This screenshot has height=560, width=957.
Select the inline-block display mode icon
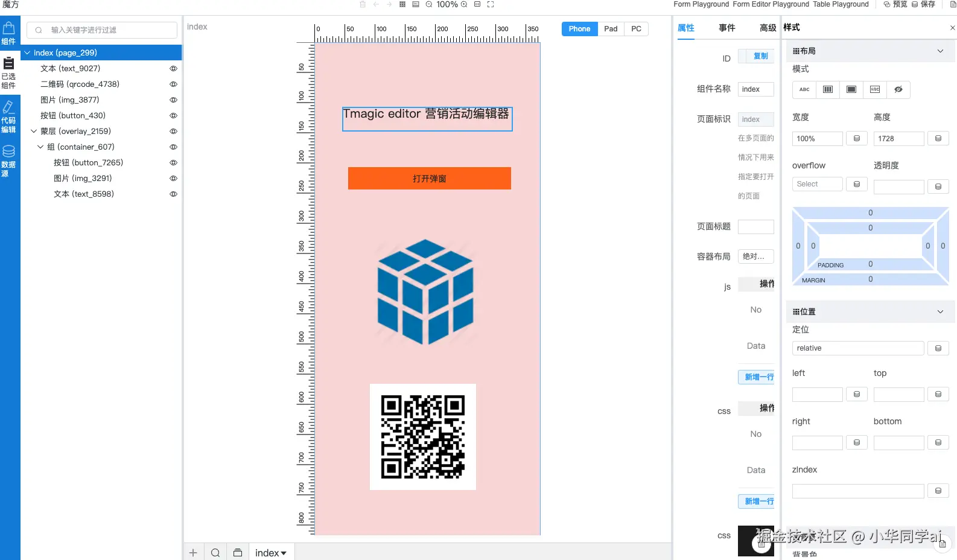click(x=875, y=89)
